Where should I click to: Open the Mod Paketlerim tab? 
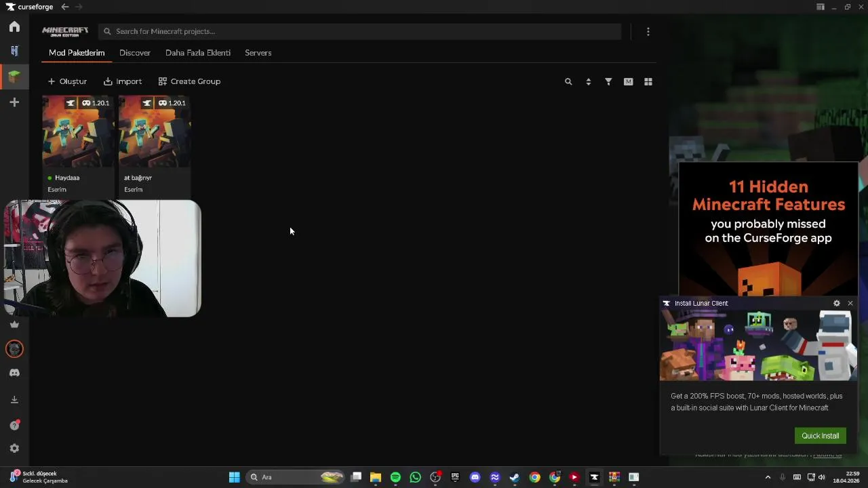(77, 53)
